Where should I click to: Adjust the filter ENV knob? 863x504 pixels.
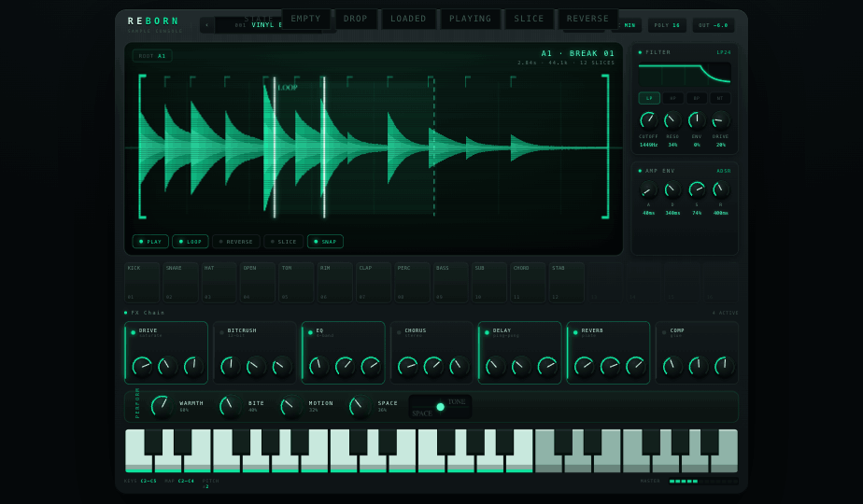697,120
